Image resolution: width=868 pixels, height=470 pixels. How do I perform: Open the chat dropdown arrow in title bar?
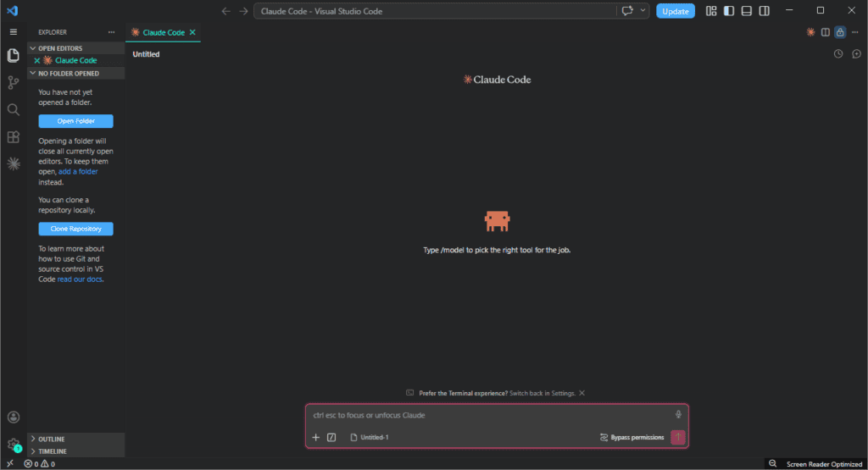(x=643, y=11)
